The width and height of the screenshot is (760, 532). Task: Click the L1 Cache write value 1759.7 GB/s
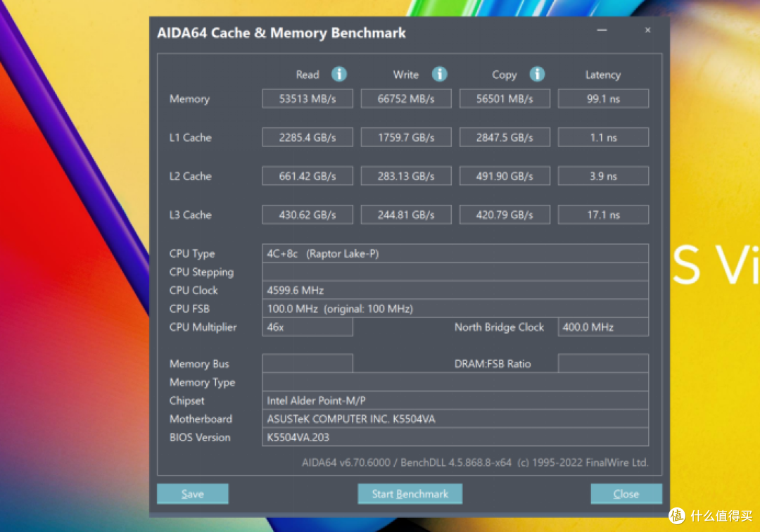(x=406, y=137)
